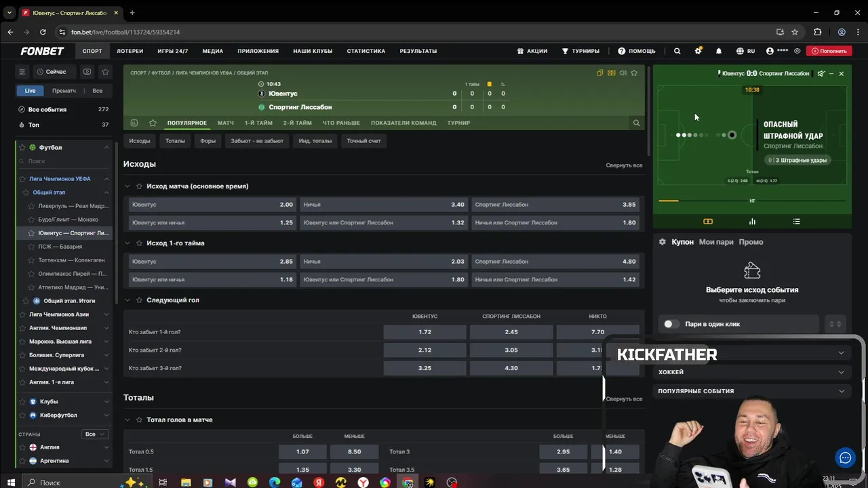Select Ювентус match win odds 2.00
Viewport: 868px width, 488px height.
pyautogui.click(x=212, y=204)
